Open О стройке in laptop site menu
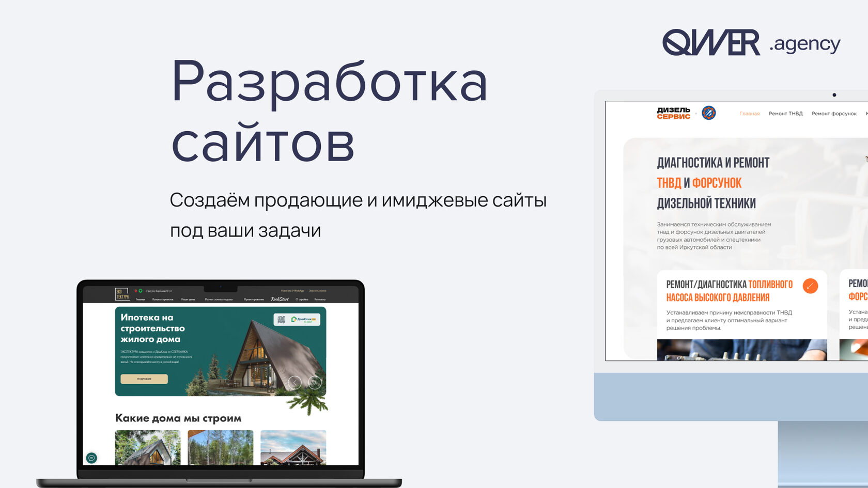This screenshot has height=488, width=868. pyautogui.click(x=302, y=300)
